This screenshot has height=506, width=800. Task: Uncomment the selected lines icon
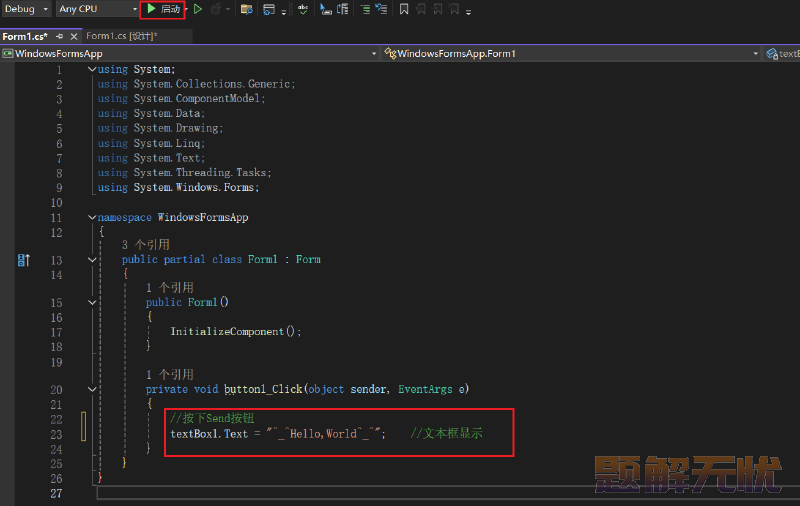[x=381, y=9]
